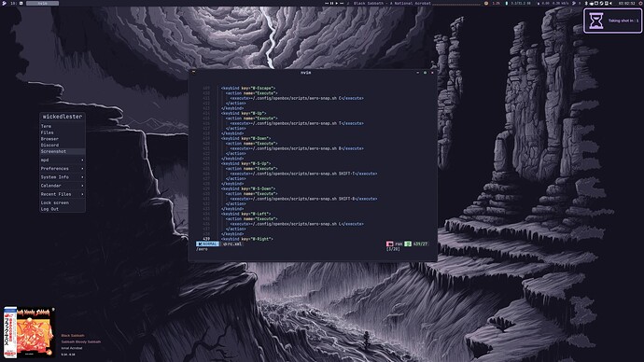
Task: Click play control in top panel
Action: click(337, 4)
